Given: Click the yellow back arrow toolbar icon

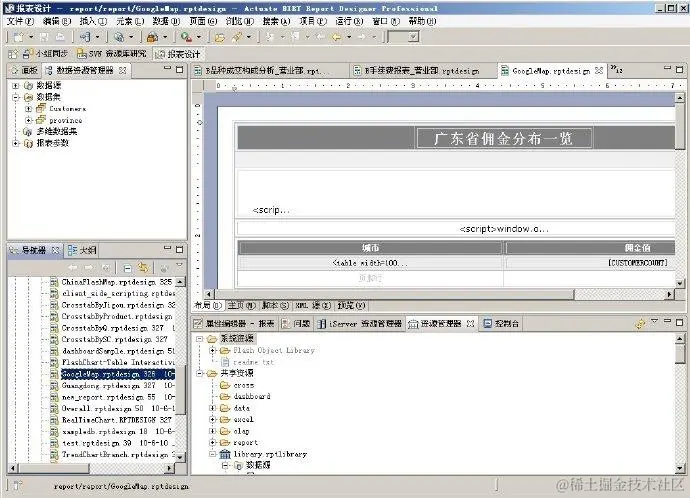Looking at the screenshot, I should click(336, 37).
